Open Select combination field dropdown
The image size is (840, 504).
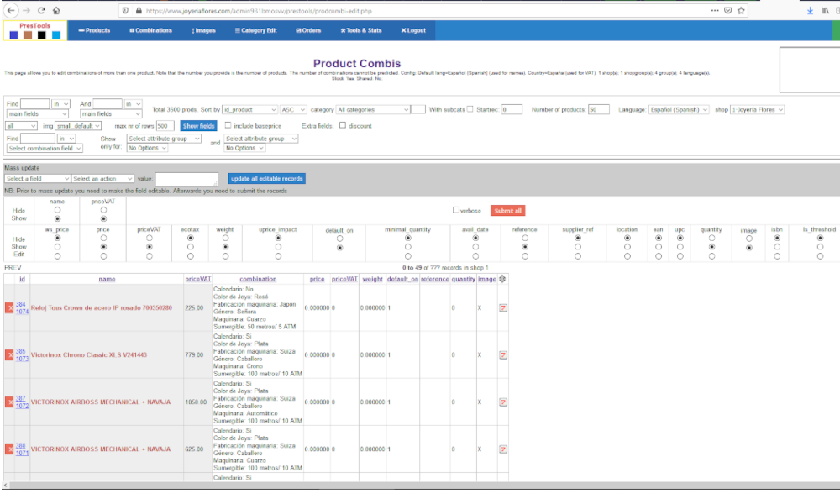pyautogui.click(x=45, y=149)
